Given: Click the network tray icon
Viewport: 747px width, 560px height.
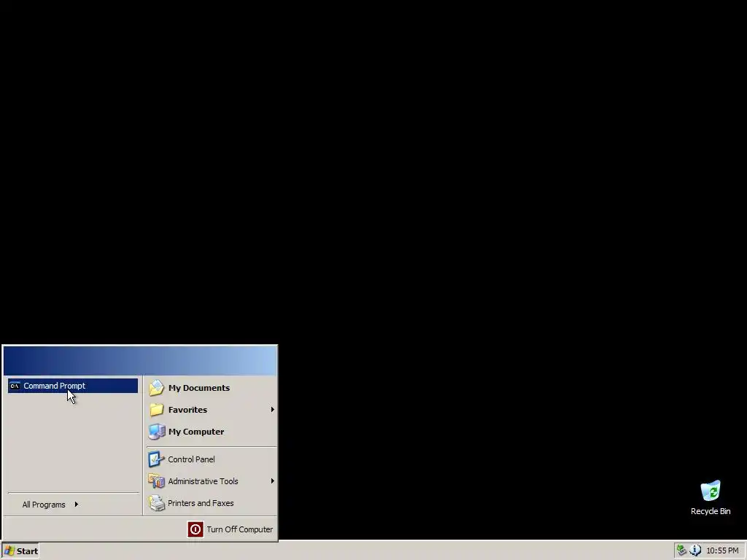Looking at the screenshot, I should pos(682,551).
